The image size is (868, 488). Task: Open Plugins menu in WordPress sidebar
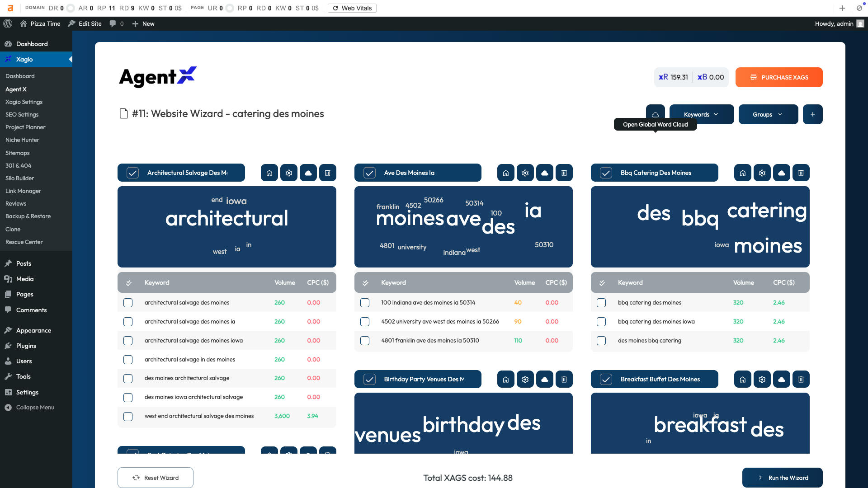[26, 346]
